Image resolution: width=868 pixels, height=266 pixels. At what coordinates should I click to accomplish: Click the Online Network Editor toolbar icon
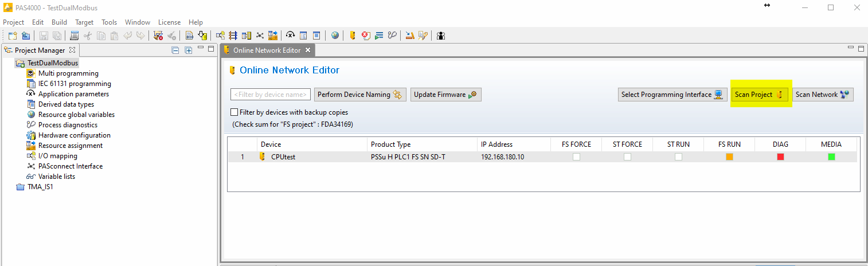(x=351, y=36)
